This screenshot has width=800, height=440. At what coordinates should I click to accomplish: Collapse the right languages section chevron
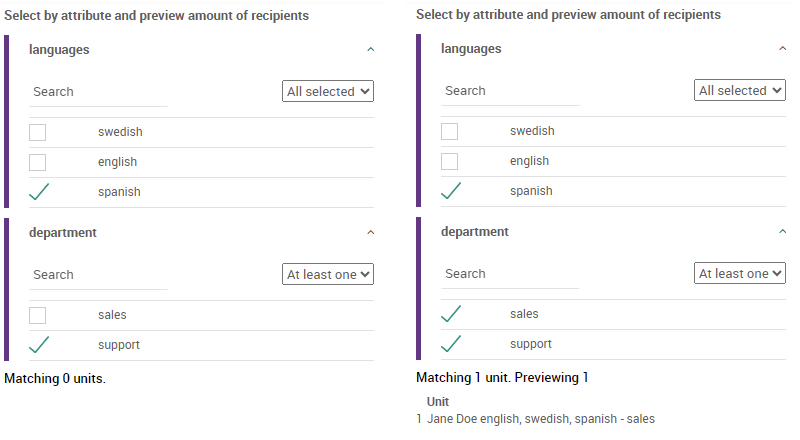click(x=783, y=48)
